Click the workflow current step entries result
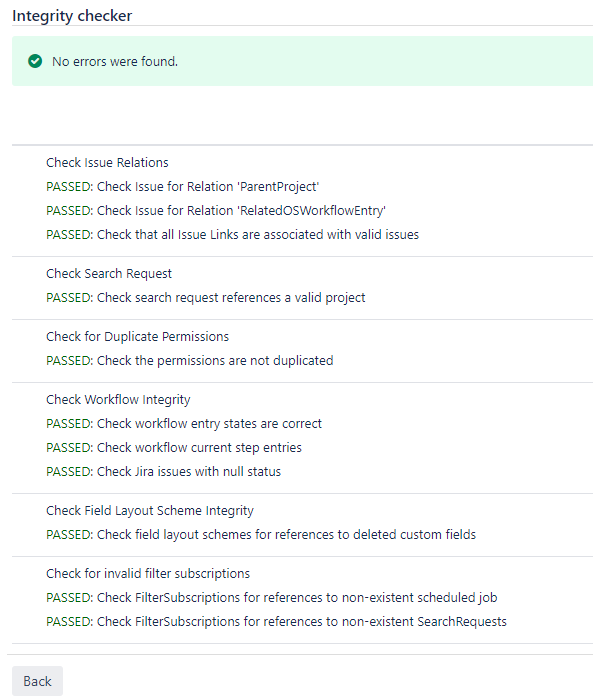Image resolution: width=593 pixels, height=699 pixels. pyautogui.click(x=174, y=448)
